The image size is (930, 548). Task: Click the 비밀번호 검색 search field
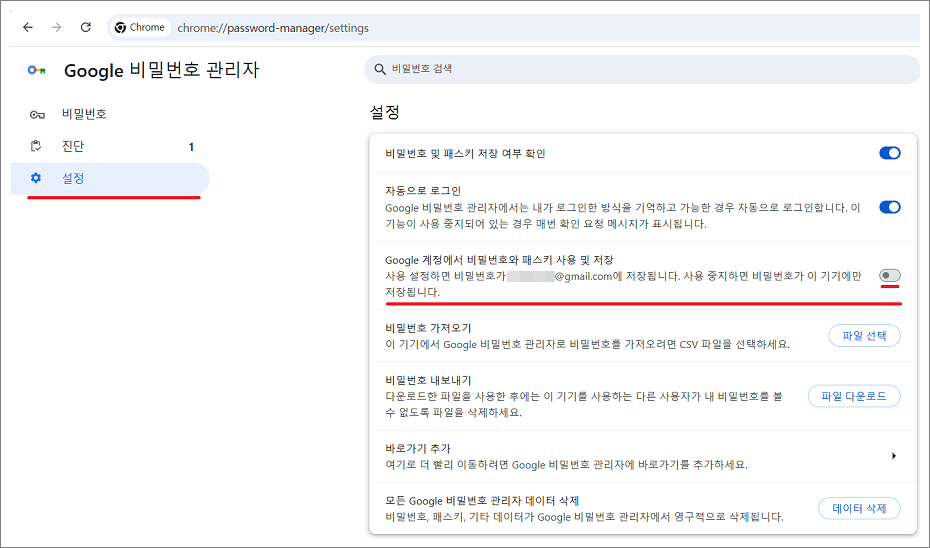(x=642, y=69)
